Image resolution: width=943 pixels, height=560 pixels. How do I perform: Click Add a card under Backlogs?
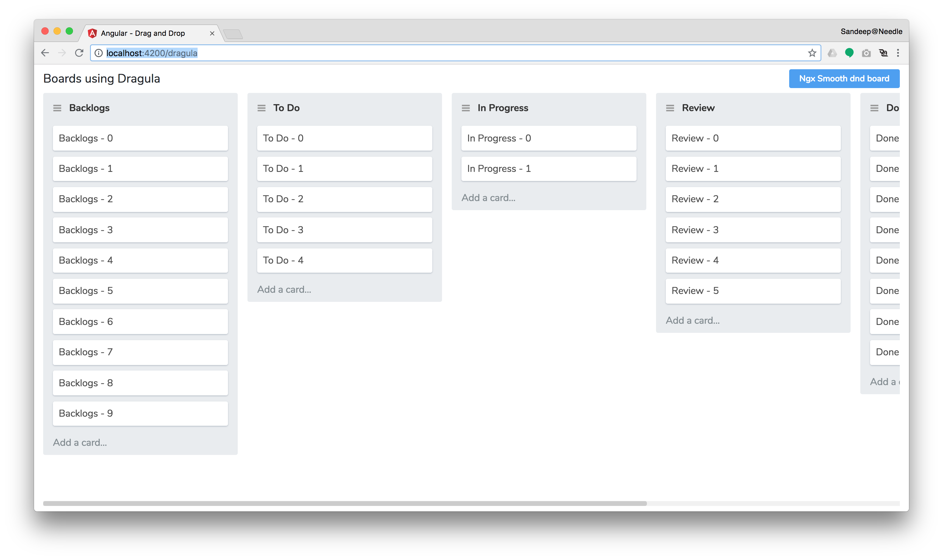pos(80,442)
